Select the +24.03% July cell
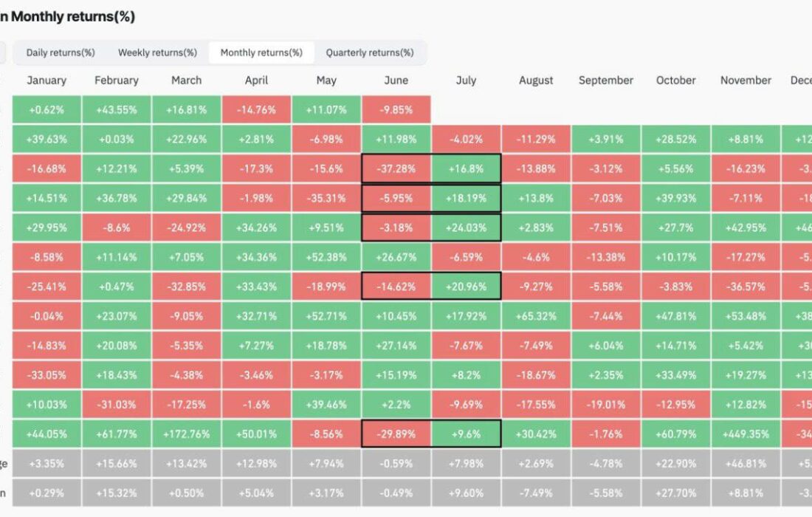 pyautogui.click(x=466, y=227)
